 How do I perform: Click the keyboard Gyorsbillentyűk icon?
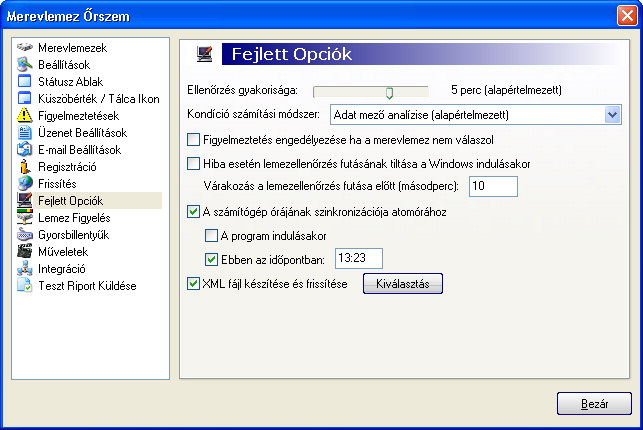point(25,234)
